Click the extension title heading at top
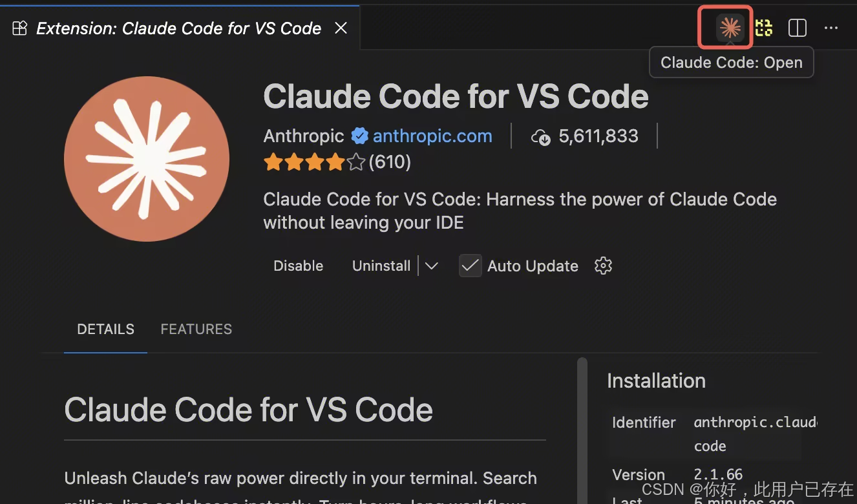This screenshot has width=857, height=504. 456,96
